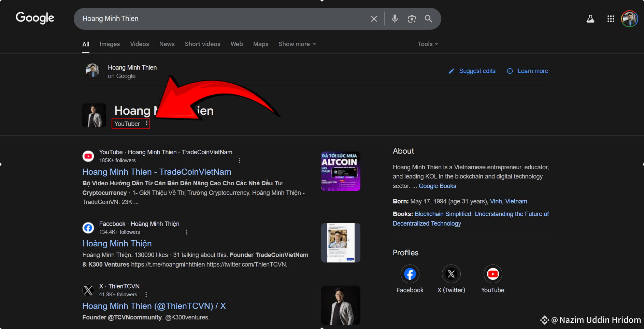Viewport: 644px width, 329px height.
Task: Open options menu for the Facebook result
Action: coord(187,232)
